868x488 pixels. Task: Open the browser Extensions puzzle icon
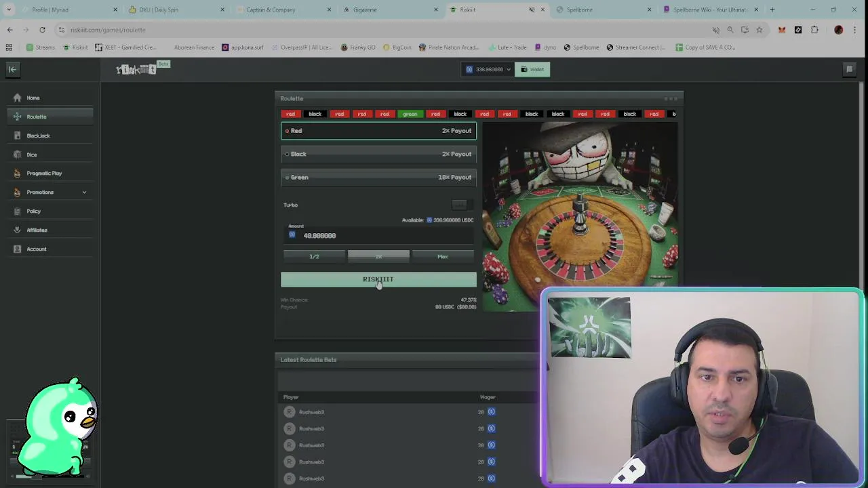pos(814,30)
